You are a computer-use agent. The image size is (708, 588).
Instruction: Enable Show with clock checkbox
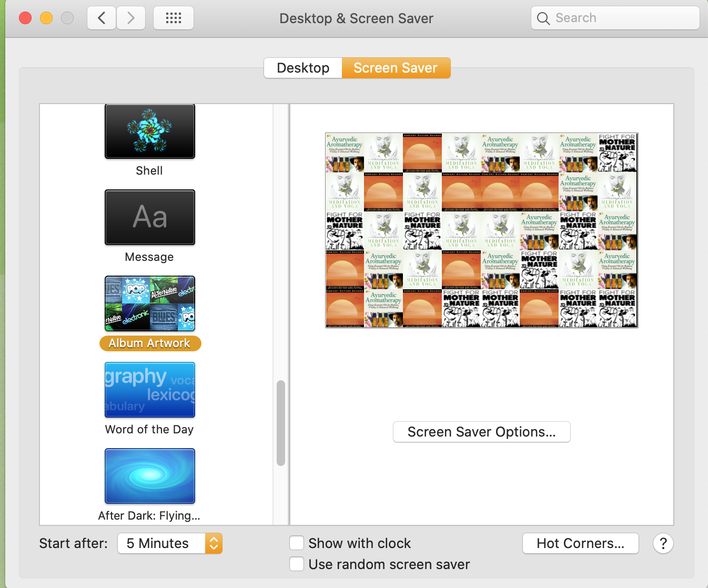click(297, 543)
